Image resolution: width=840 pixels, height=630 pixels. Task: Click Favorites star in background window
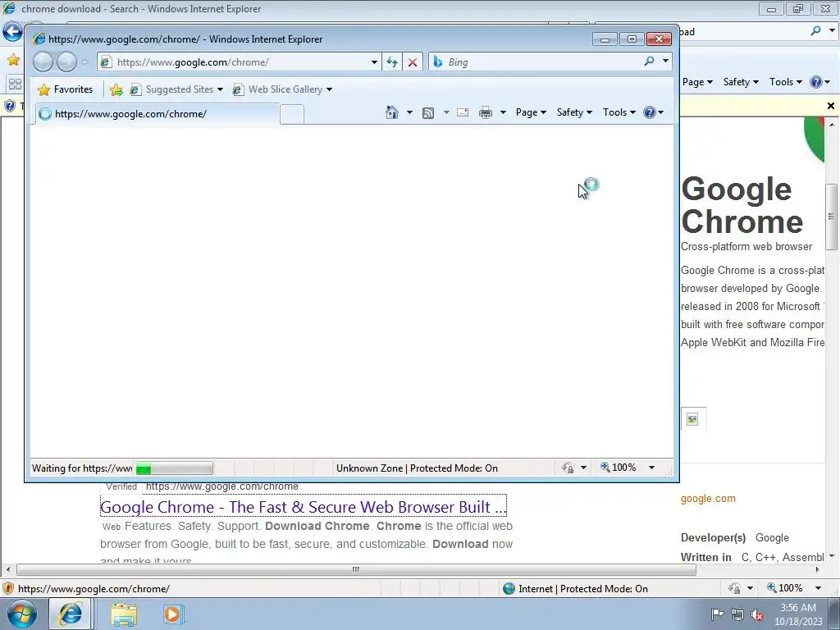(13, 59)
